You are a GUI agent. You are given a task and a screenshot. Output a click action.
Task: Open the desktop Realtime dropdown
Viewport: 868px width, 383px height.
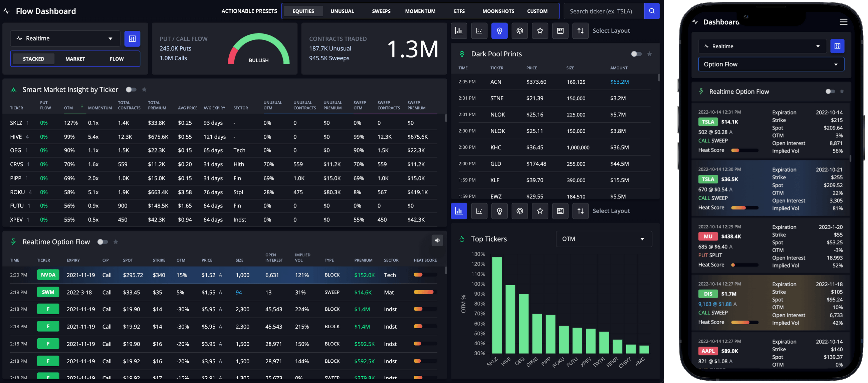click(65, 38)
